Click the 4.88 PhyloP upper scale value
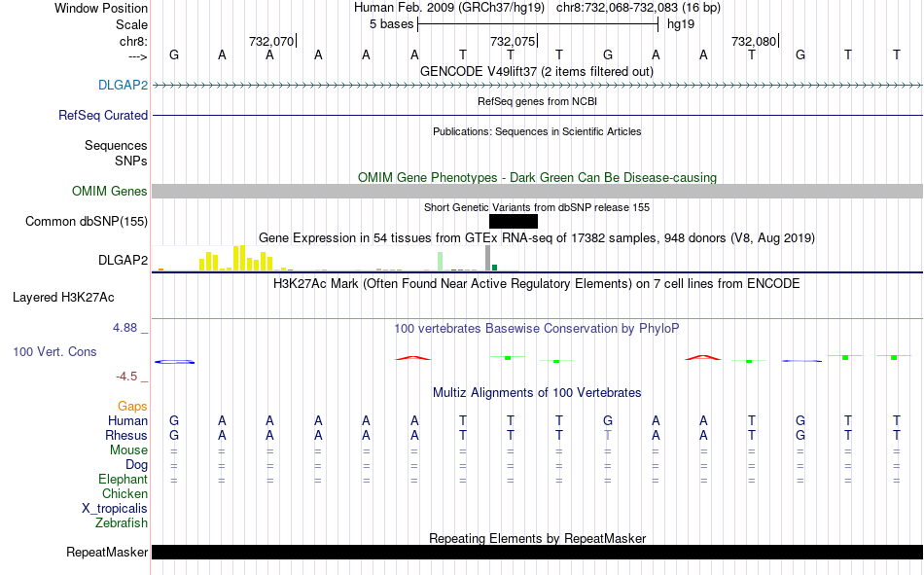Screen dimensions: 924x575 coord(124,328)
